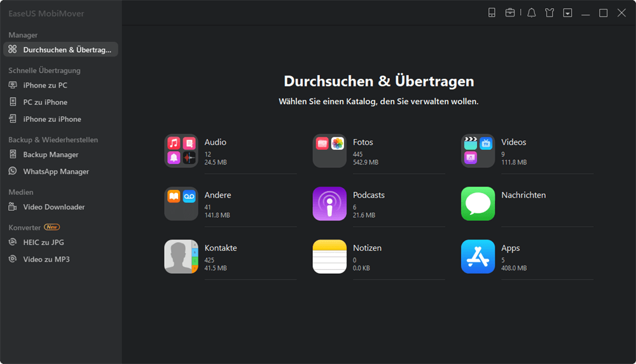Click the 41.5 MB Kontakte size text
The image size is (636, 364).
pos(216,268)
